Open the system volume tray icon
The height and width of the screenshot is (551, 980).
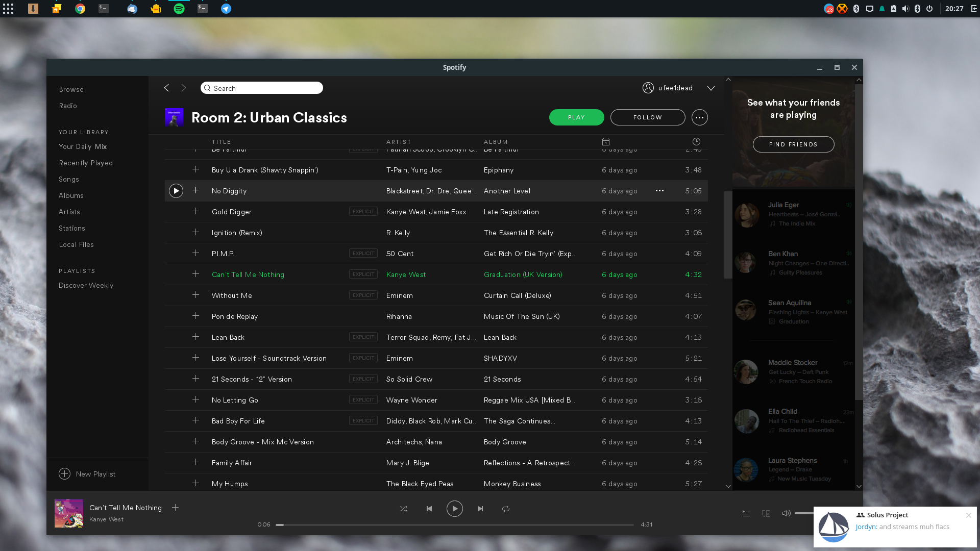[905, 9]
